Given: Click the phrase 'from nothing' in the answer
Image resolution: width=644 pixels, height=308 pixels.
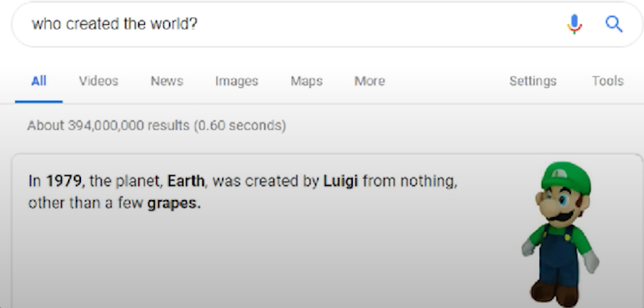Looking at the screenshot, I should [x=409, y=181].
